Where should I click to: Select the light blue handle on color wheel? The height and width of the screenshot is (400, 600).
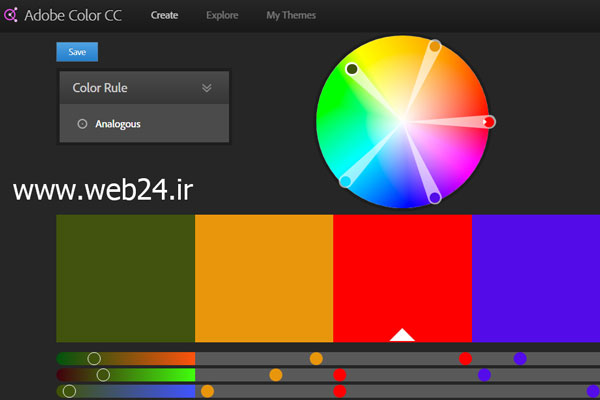(346, 181)
